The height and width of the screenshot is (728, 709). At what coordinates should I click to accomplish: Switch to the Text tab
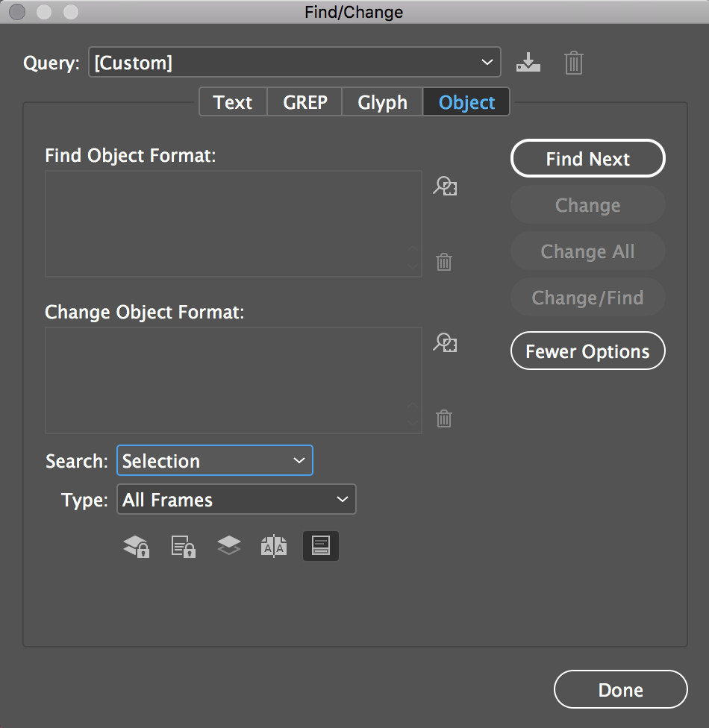tap(233, 101)
